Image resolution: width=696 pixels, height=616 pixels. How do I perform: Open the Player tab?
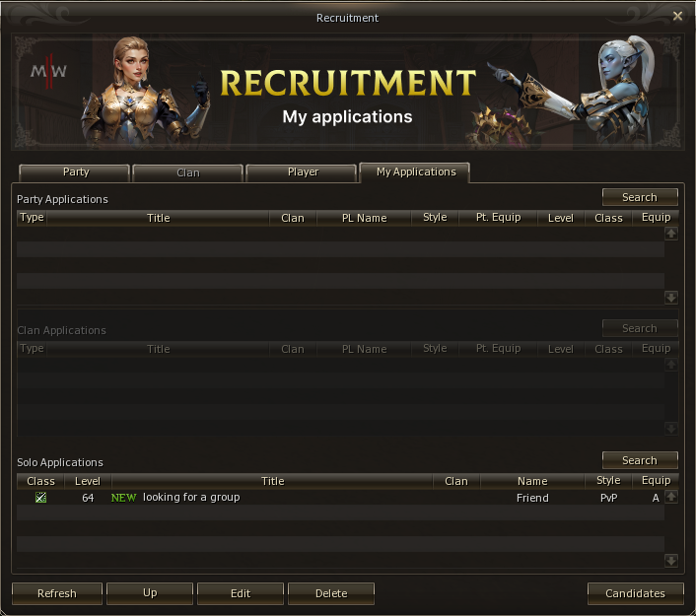[302, 172]
